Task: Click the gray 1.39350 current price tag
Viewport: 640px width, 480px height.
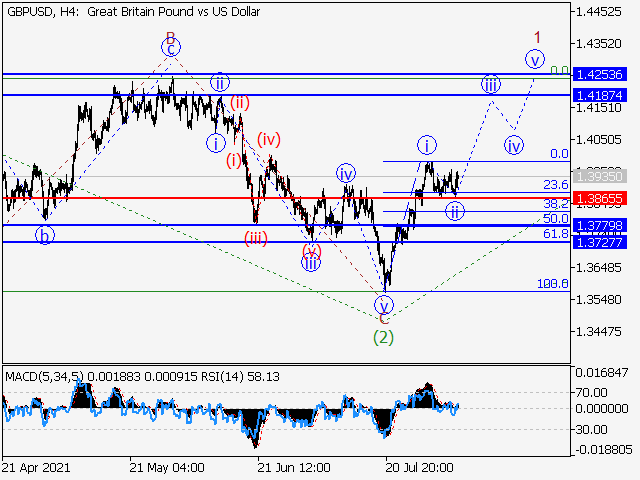Action: point(600,176)
